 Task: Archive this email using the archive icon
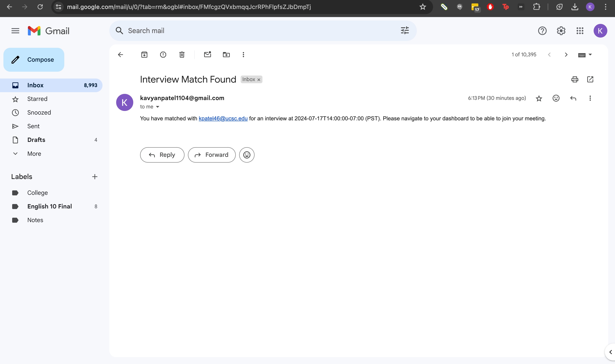[x=144, y=54]
